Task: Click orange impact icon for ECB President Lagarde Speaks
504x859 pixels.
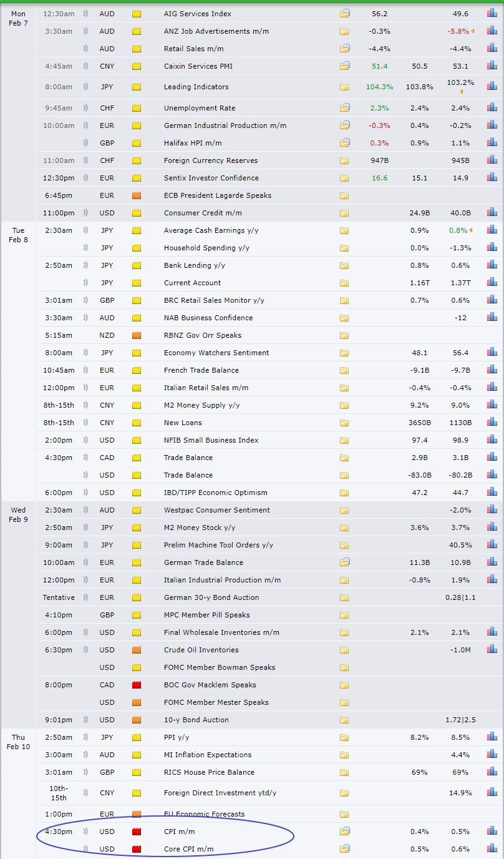Action: coord(137,195)
